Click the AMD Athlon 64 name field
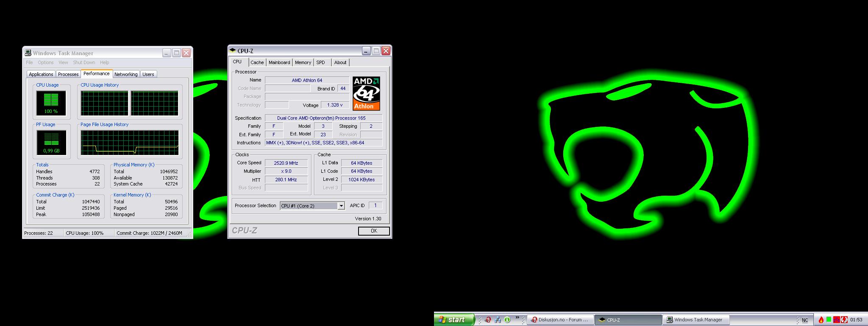Image resolution: width=868 pixels, height=326 pixels. click(307, 80)
